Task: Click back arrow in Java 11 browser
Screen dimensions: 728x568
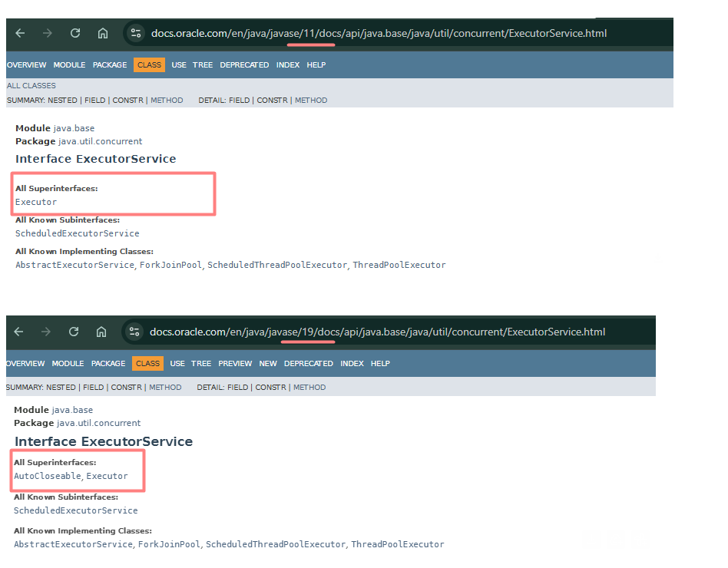Action: (20, 34)
